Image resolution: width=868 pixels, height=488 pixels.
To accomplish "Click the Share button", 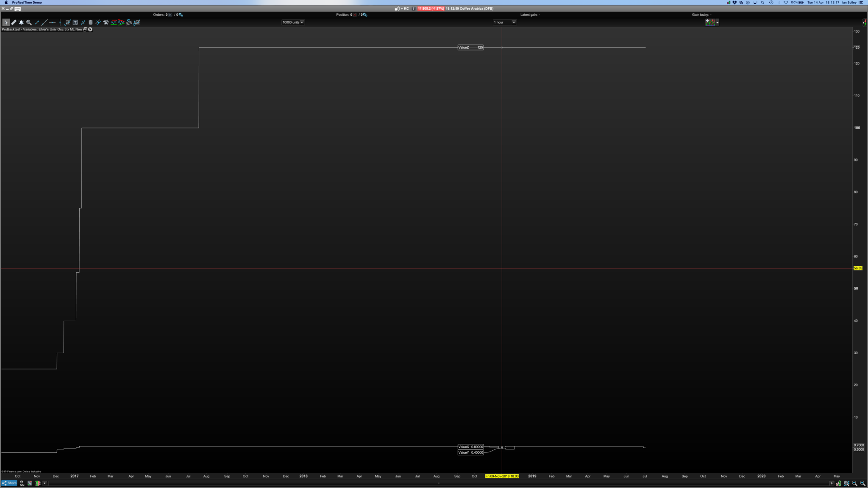I will tap(9, 483).
